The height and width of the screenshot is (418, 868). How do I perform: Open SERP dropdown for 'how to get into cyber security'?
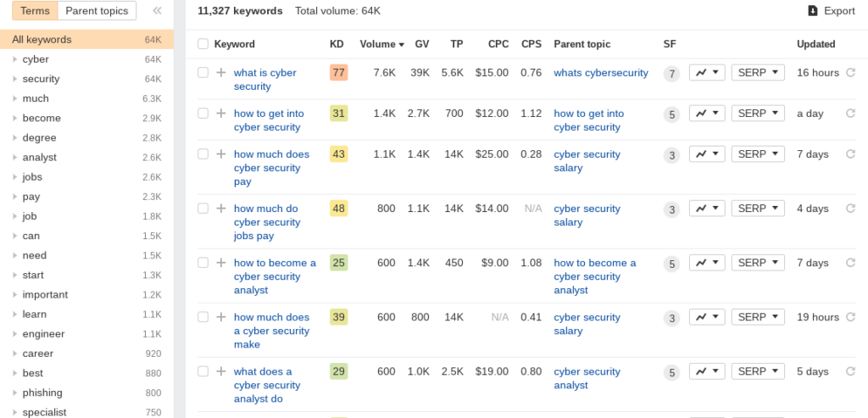click(758, 114)
